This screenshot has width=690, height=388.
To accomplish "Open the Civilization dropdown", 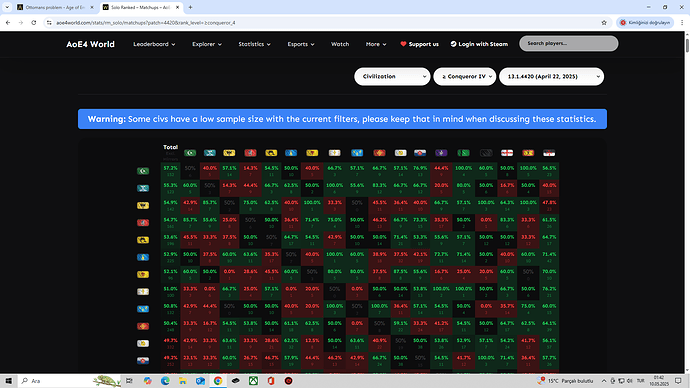I will point(392,77).
